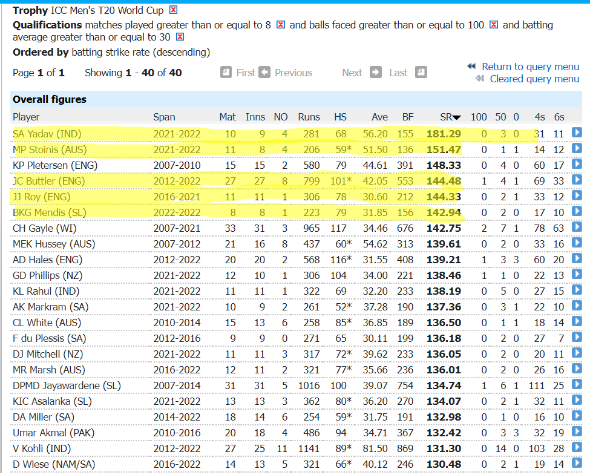Screen dimensions: 590x473
Task: Open Cleared query menu link
Action: click(x=534, y=79)
